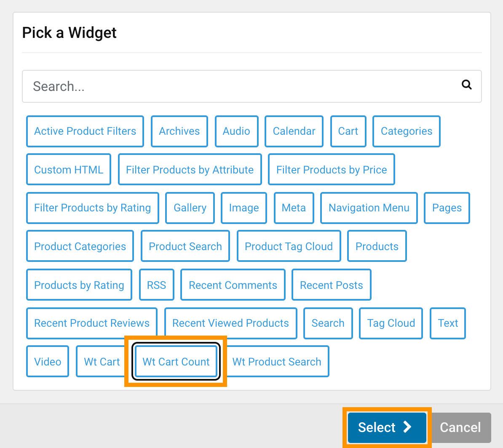Click the blue Select button

click(387, 427)
